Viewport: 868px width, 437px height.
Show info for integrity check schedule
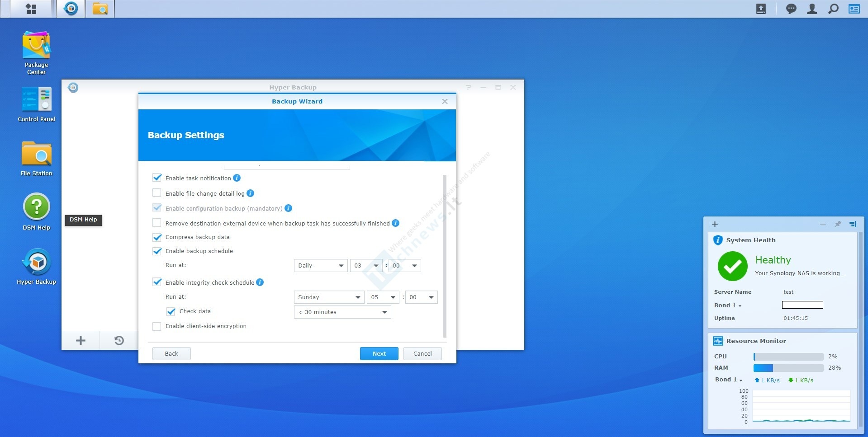tap(260, 282)
